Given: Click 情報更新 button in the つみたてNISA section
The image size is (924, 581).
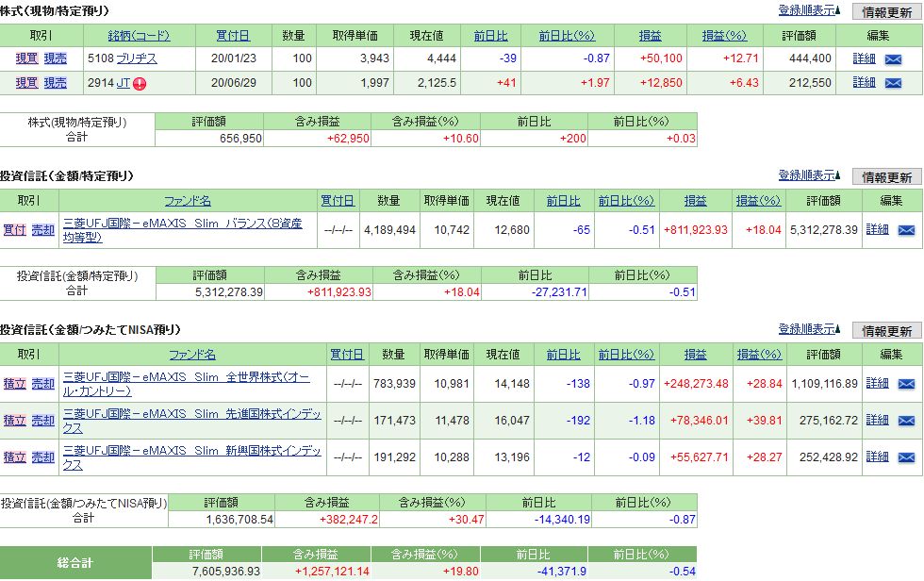Looking at the screenshot, I should pos(887,330).
